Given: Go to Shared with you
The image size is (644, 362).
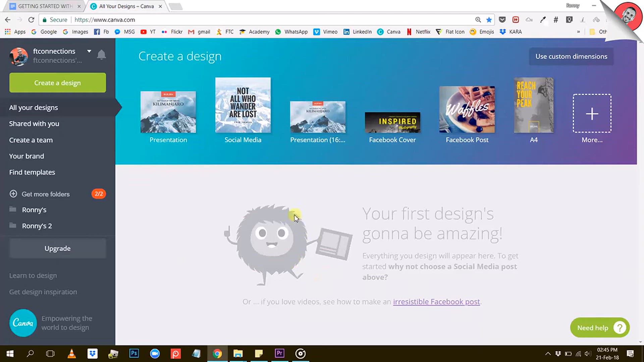Looking at the screenshot, I should pos(34,124).
